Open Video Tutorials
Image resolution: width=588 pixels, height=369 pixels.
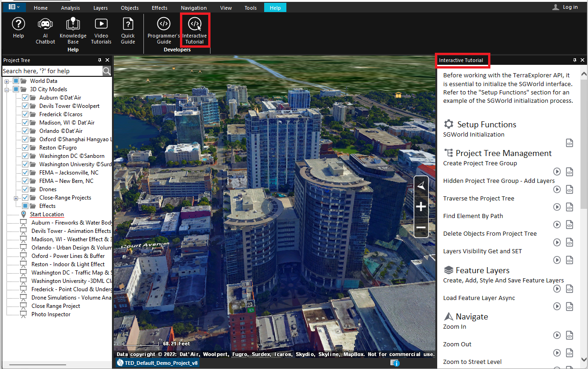click(x=101, y=31)
